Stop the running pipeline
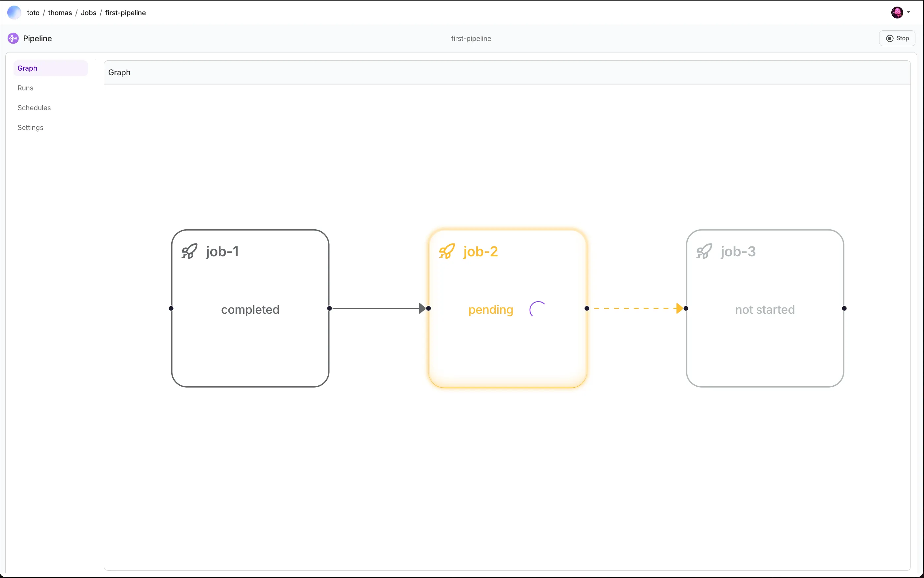The image size is (924, 578). coord(897,38)
